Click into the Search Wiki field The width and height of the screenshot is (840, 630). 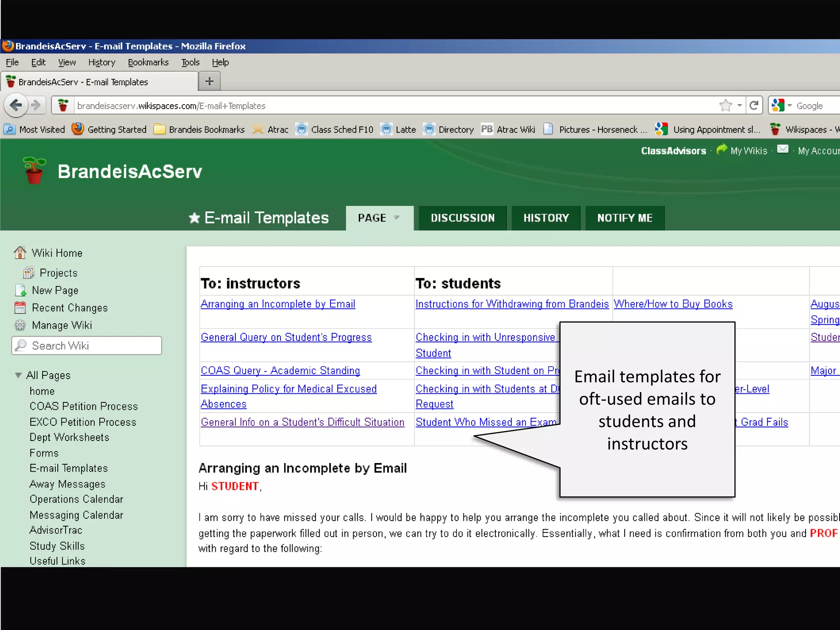[87, 345]
